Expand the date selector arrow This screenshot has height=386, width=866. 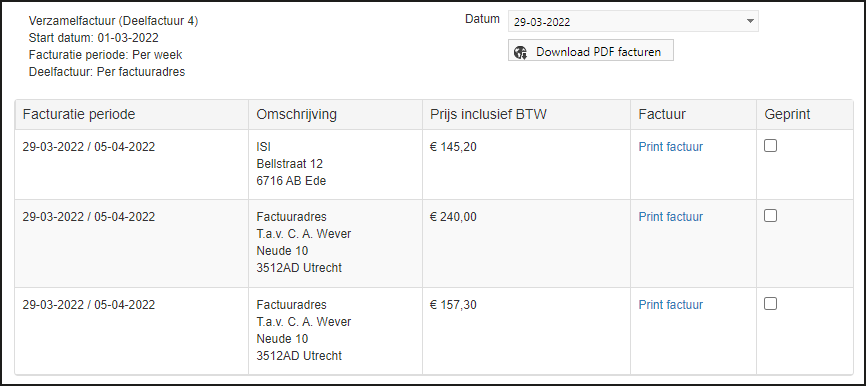(x=749, y=22)
